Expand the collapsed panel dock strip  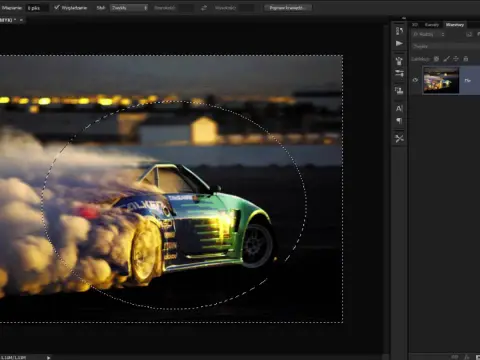pos(404,18)
